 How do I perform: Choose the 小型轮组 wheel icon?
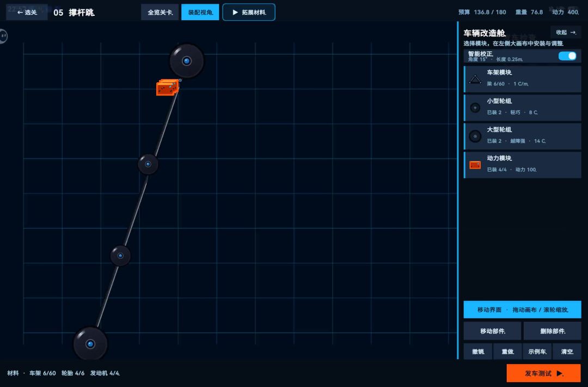475,108
